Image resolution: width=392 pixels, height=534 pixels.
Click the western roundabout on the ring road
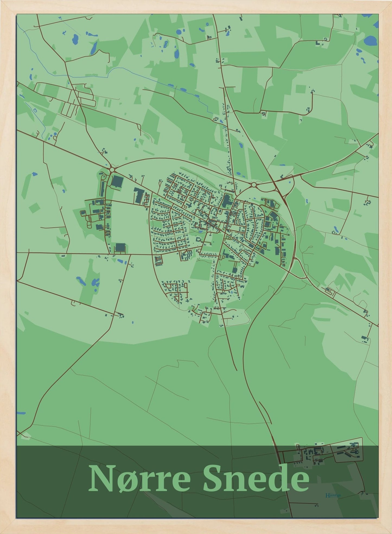pos(112,170)
